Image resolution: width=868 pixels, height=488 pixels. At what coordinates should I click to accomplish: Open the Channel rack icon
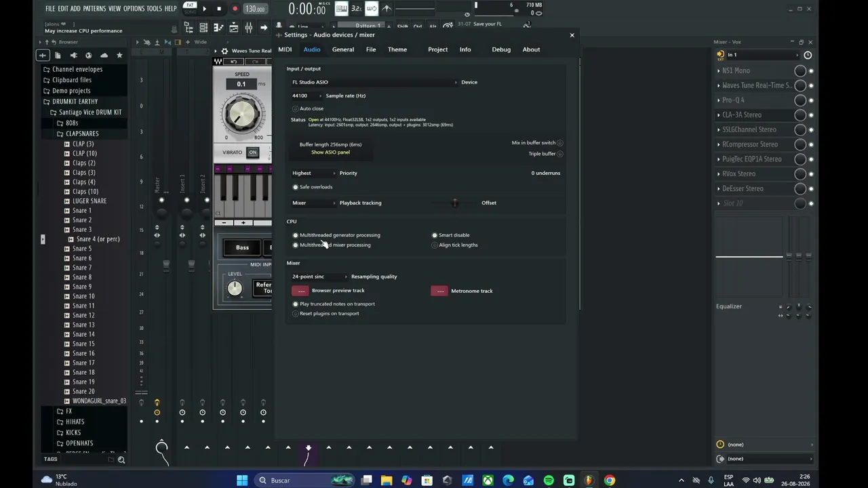point(203,28)
